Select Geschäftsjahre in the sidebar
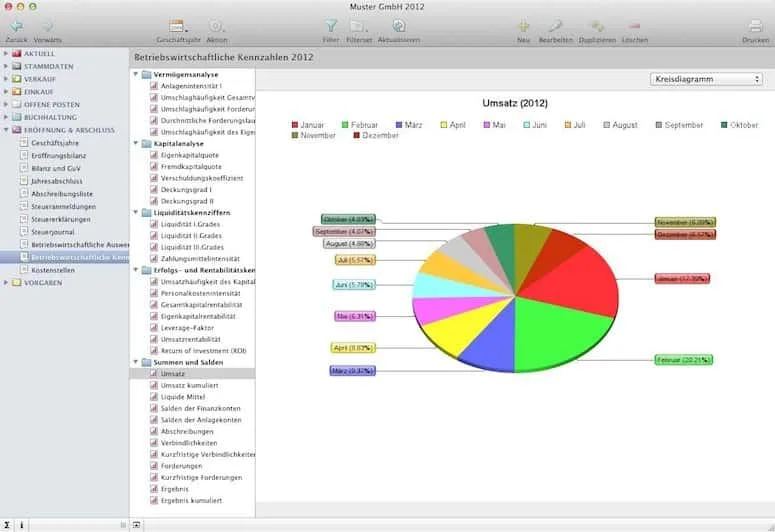 coord(55,143)
